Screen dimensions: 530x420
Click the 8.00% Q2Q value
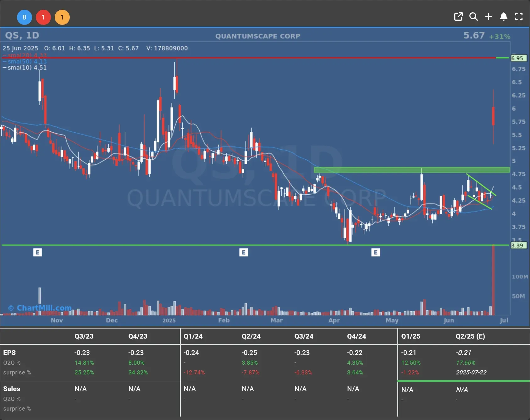tap(136, 362)
